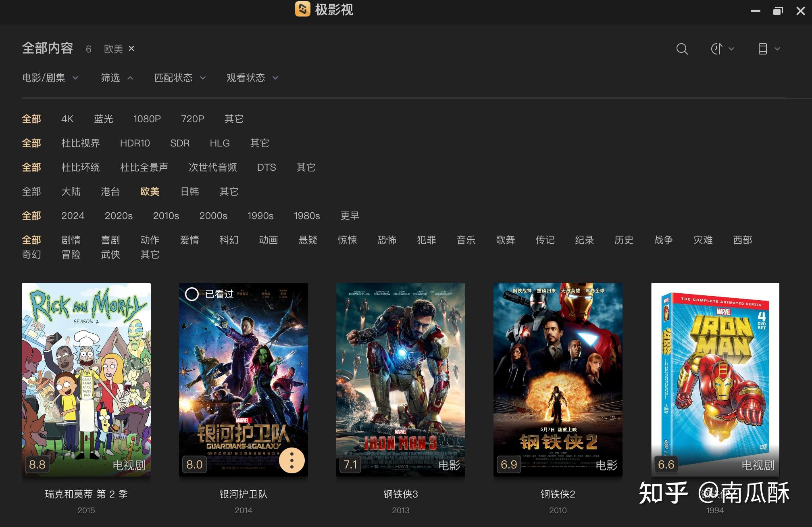The width and height of the screenshot is (812, 527).
Task: Filter audio by DTS
Action: click(x=267, y=167)
